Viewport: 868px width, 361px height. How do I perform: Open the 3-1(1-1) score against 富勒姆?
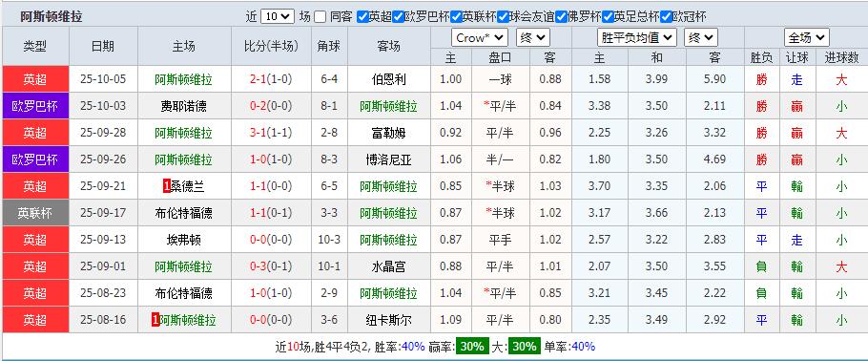[x=271, y=133]
